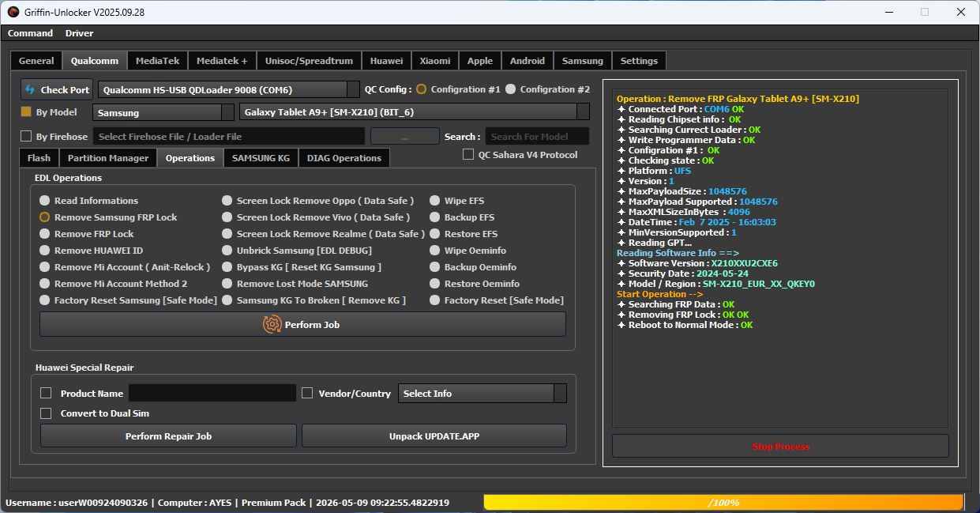Image resolution: width=980 pixels, height=513 pixels.
Task: Click the Product Name text field
Action: point(212,393)
